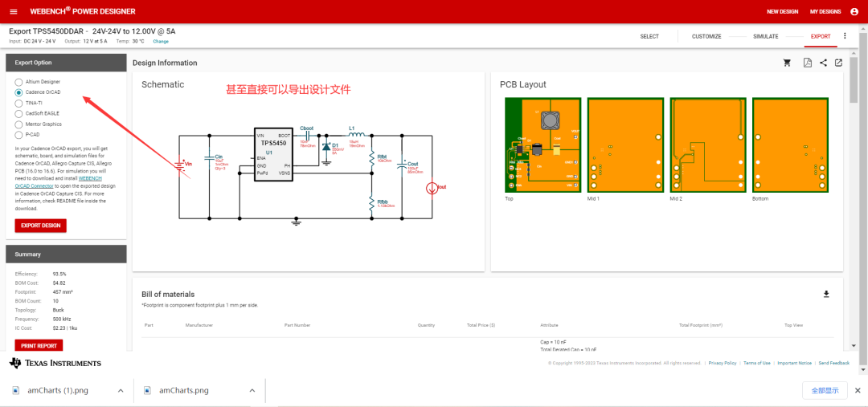Click the PRINT REPORT button
The image size is (868, 407).
[x=39, y=346]
